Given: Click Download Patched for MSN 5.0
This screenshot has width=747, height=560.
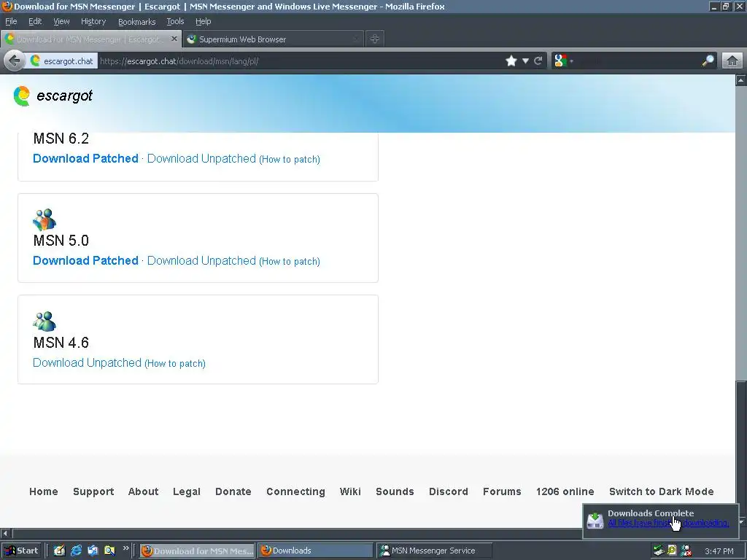Looking at the screenshot, I should pos(86,260).
